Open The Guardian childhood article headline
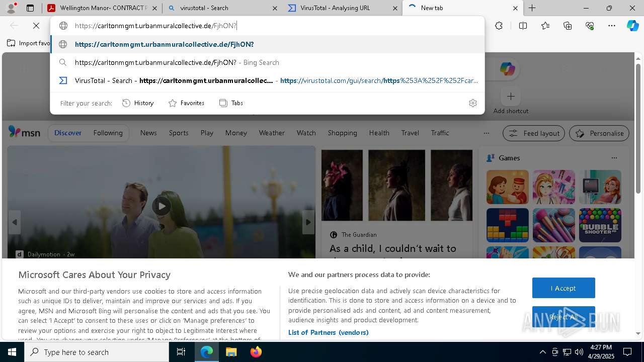 coord(392,248)
